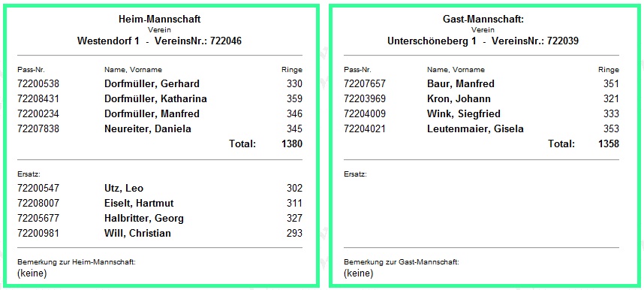Click the home team total 1380

point(292,144)
